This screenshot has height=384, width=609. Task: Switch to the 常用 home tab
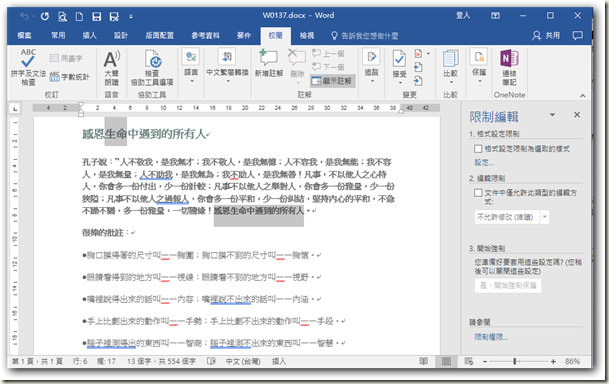[58, 36]
